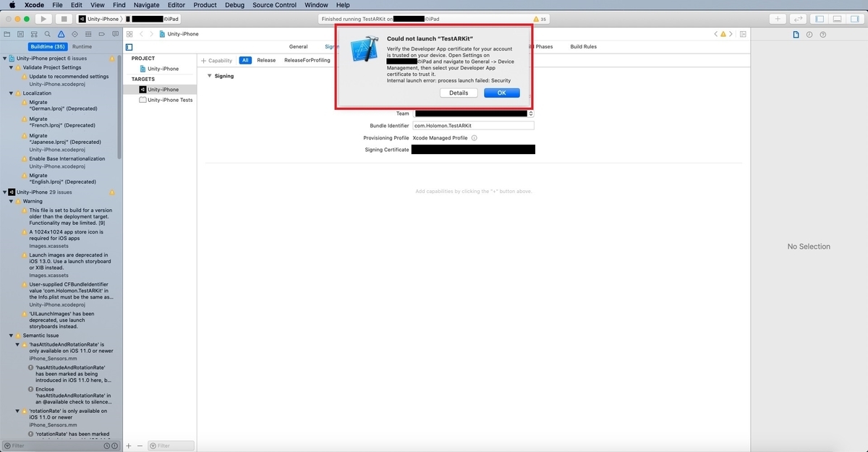Toggle the Debug area visibility
This screenshot has height=452, width=868.
tap(835, 19)
